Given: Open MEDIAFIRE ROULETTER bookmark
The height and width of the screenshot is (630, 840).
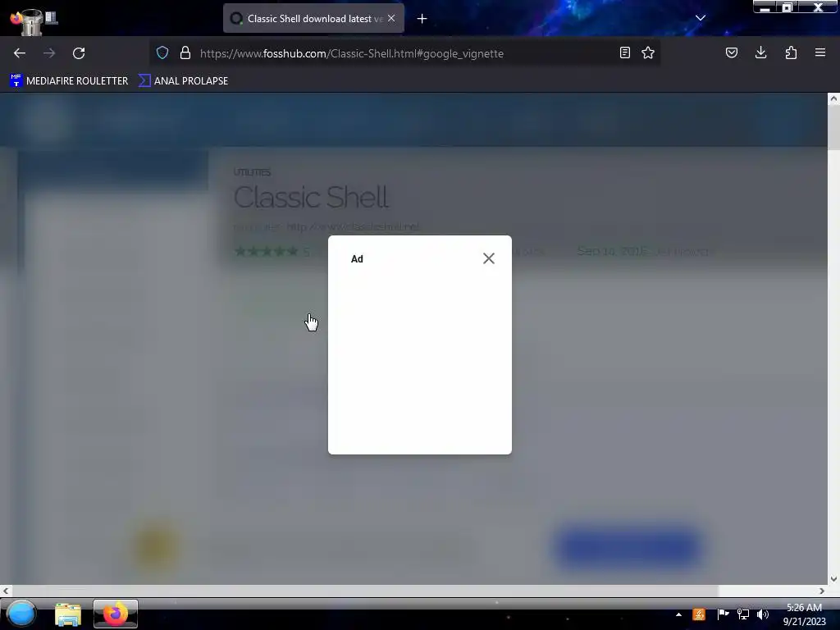Looking at the screenshot, I should 69,81.
